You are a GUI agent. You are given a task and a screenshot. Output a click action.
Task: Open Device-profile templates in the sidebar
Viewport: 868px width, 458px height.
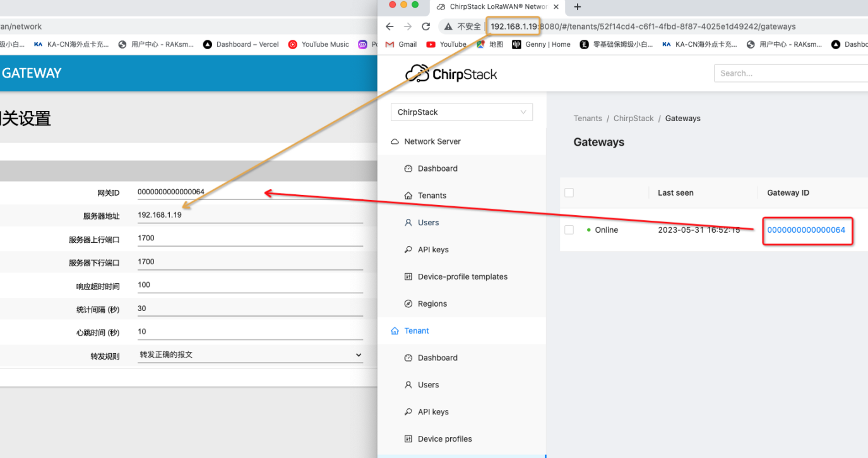pos(462,276)
